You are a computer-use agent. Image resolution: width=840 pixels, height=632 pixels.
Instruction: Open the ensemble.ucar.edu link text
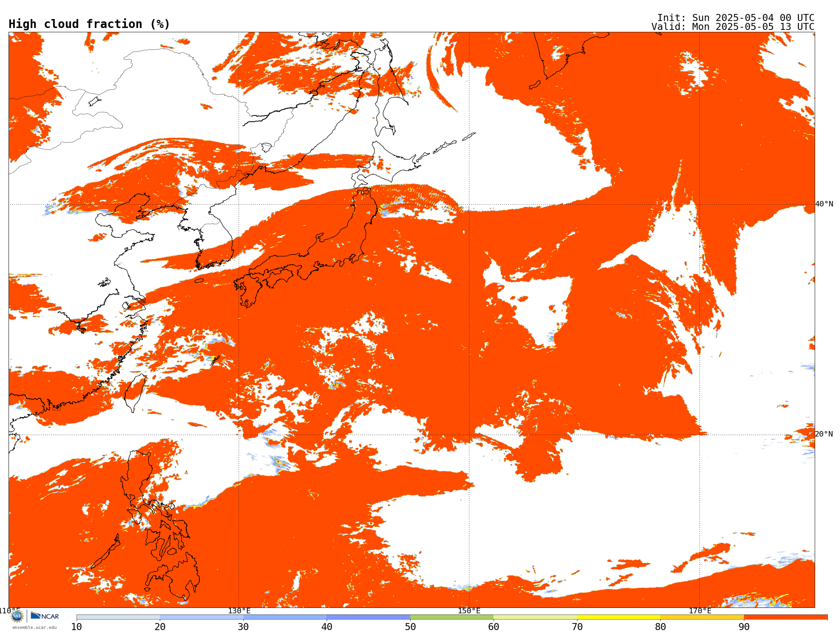[34, 627]
